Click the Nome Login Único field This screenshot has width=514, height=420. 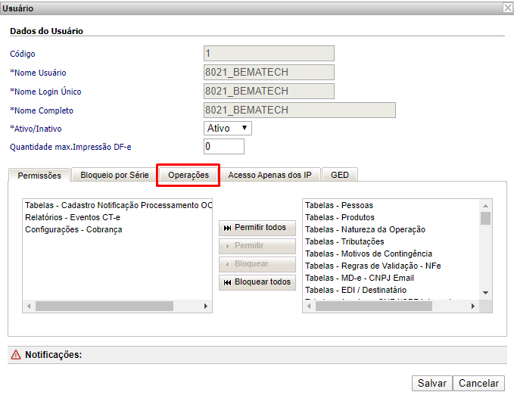(269, 91)
